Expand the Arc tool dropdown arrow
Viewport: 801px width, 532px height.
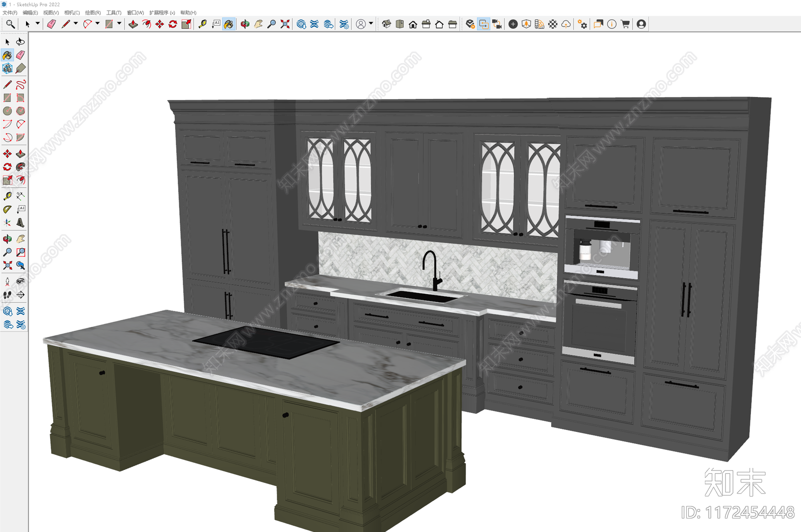97,24
